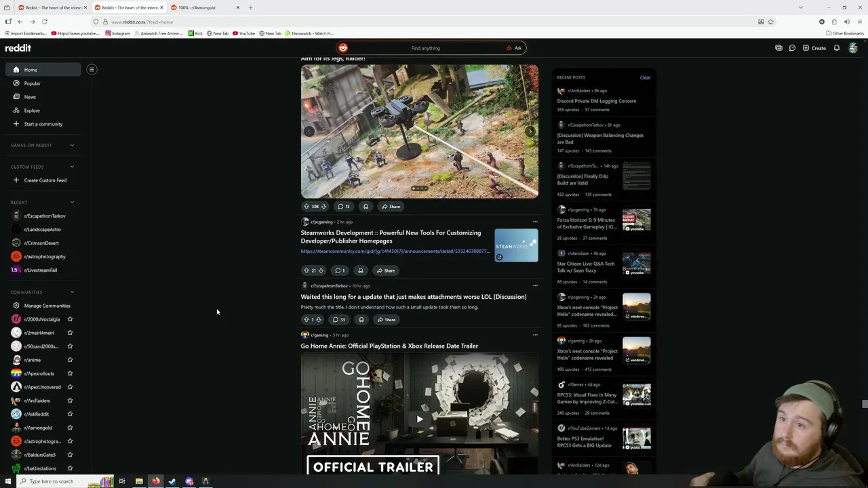Open the 33 comments on the Tarkov post

(x=339, y=319)
